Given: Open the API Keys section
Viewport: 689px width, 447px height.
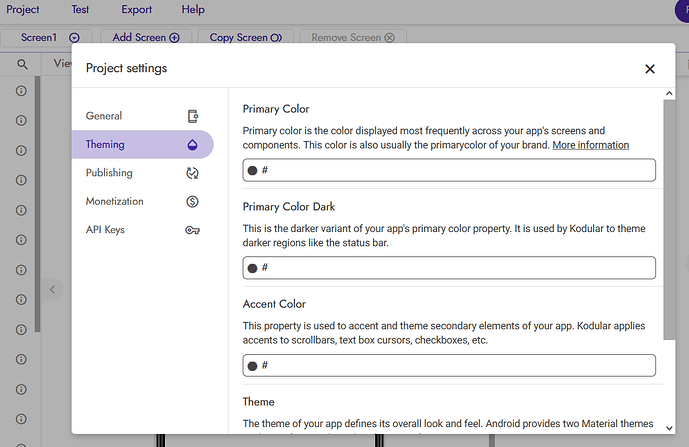Looking at the screenshot, I should 142,230.
